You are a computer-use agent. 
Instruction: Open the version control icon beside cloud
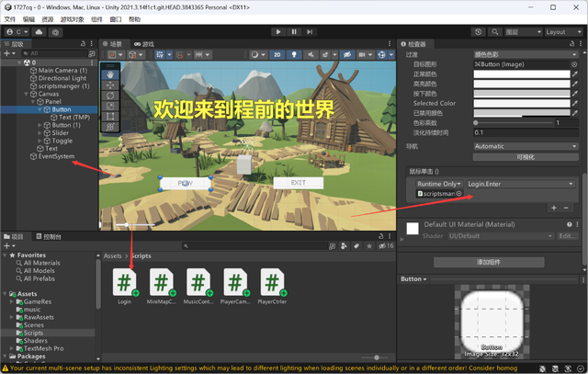pyautogui.click(x=55, y=32)
